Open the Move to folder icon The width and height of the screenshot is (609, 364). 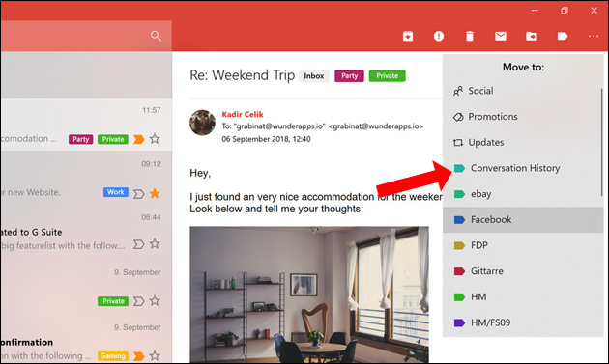[x=532, y=36]
